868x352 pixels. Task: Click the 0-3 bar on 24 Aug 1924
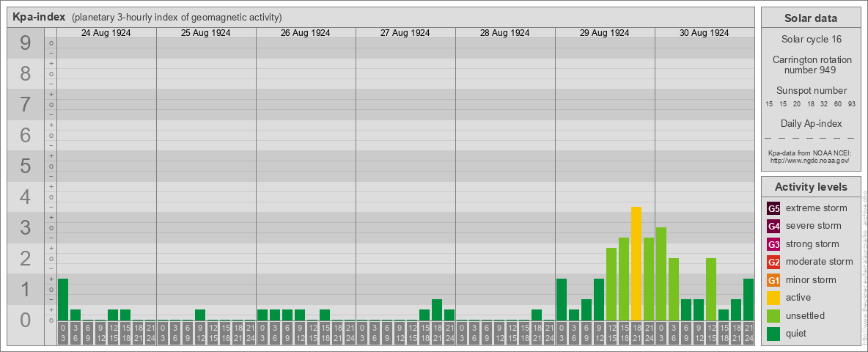[63, 299]
